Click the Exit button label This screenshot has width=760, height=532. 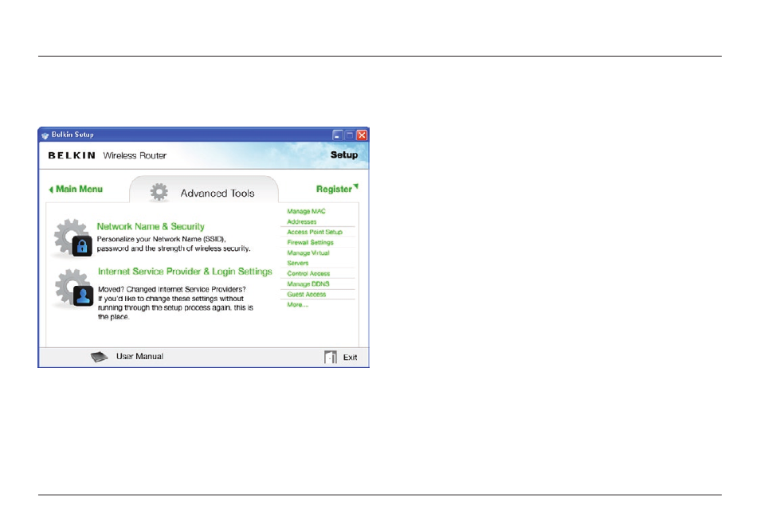(350, 357)
